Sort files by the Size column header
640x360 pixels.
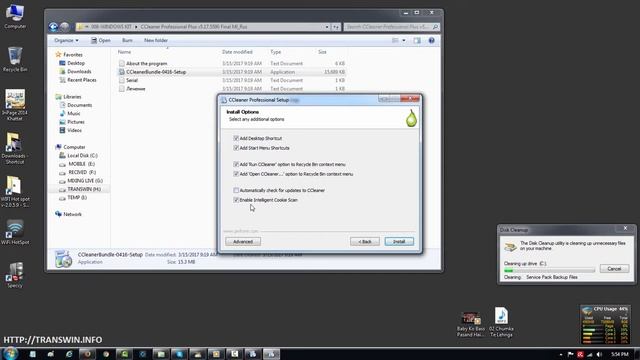322,52
